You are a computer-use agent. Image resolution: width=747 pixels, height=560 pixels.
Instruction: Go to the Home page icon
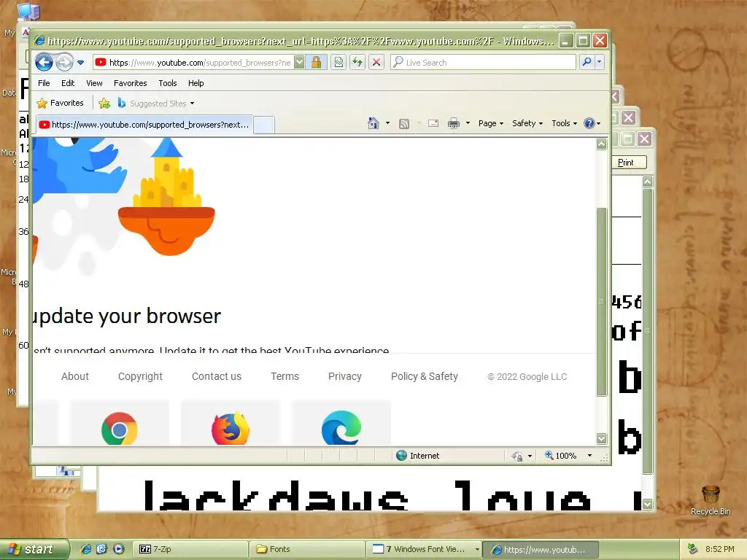(373, 123)
